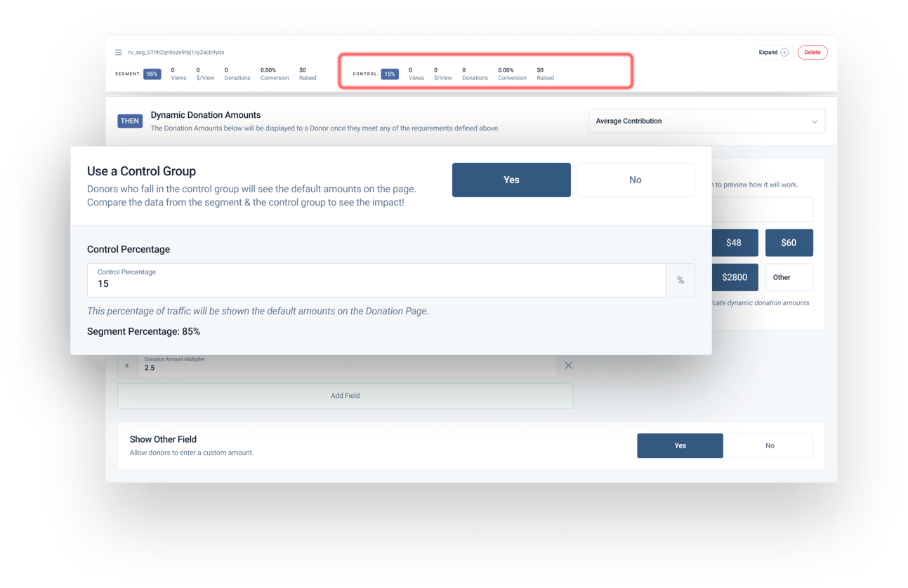Click the Segment's Raised stat
This screenshot has height=588, width=908.
click(308, 74)
